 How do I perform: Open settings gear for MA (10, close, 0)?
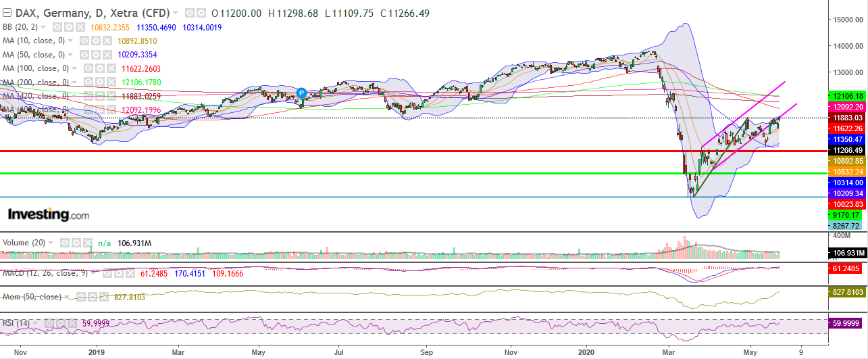96,41
